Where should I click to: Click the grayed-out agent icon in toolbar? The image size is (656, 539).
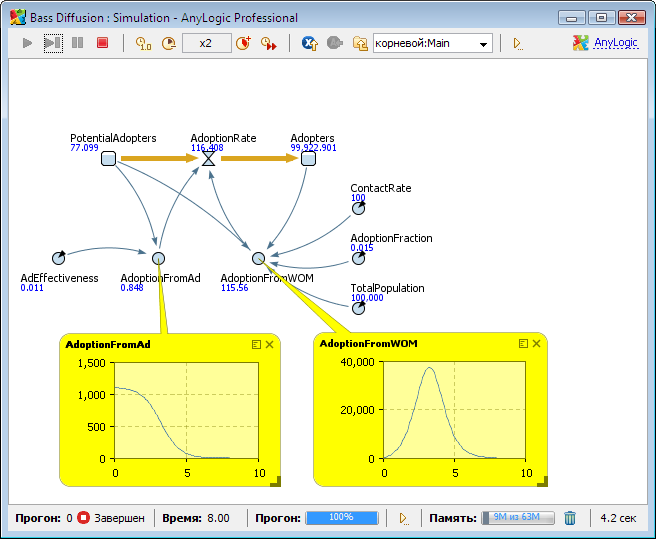[x=335, y=43]
